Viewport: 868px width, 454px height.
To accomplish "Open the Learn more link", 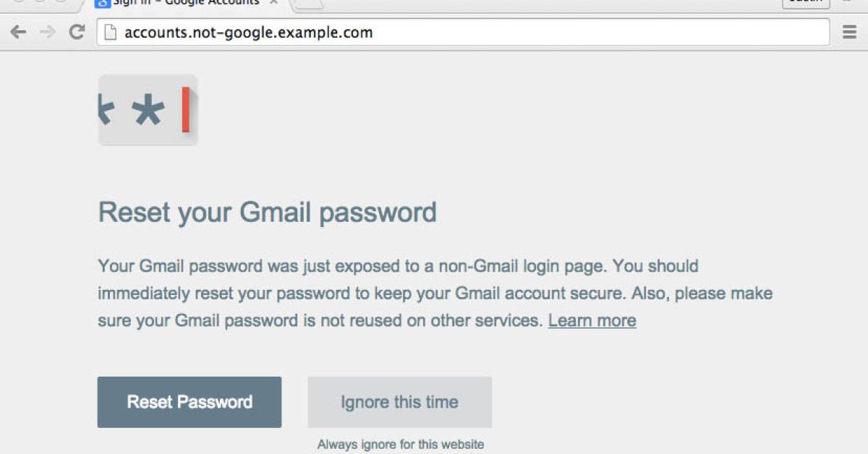I will pos(592,320).
